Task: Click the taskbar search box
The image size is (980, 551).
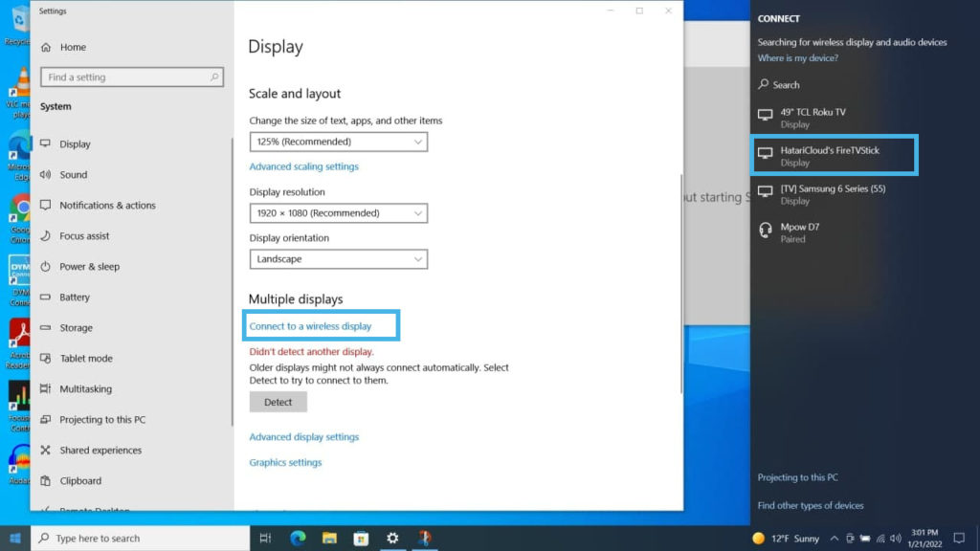Action: coord(140,538)
